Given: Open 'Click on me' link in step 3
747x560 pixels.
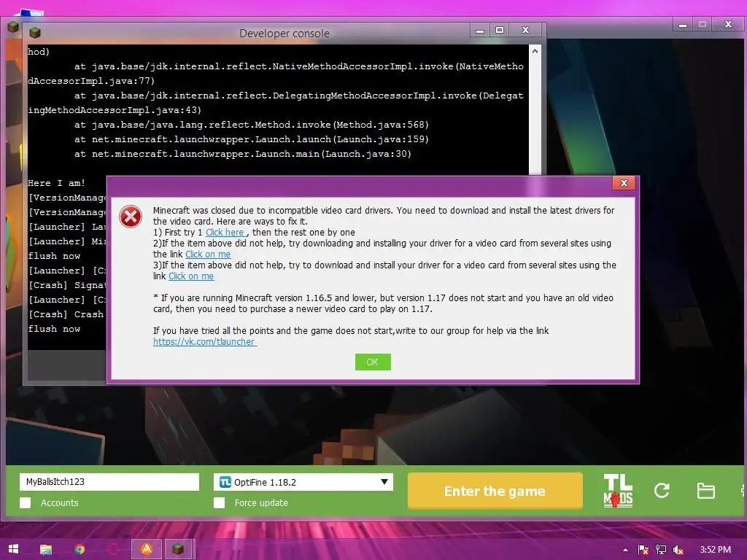Looking at the screenshot, I should [x=191, y=276].
